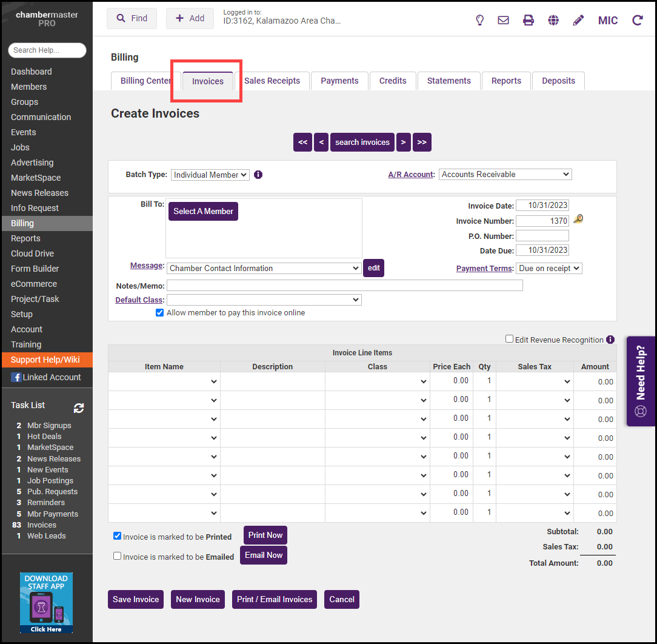Click info icon next to Batch Type

(x=258, y=175)
